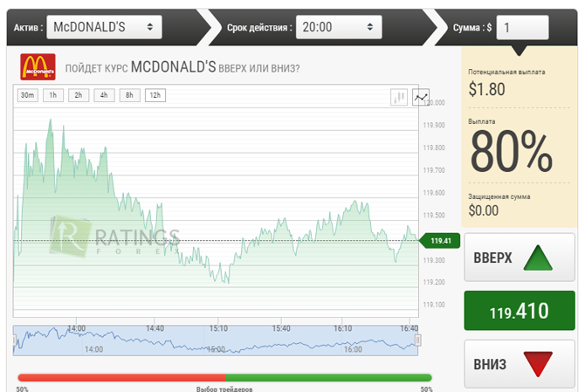Viewport: 585px width, 392px height.
Task: Click the 80% payout text
Action: [x=511, y=152]
